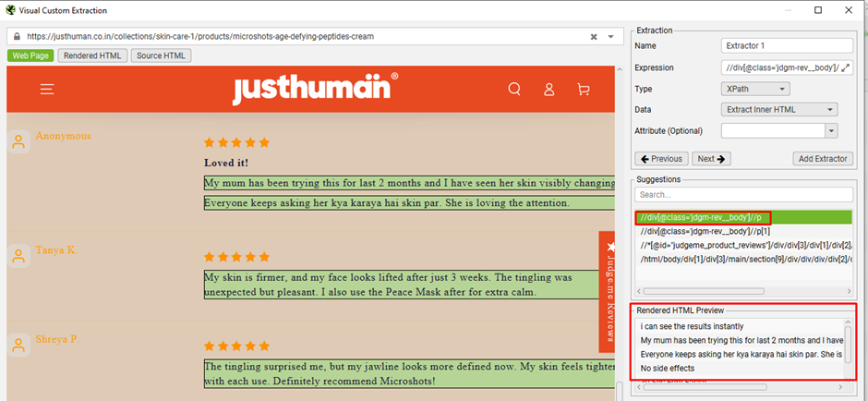Open the shopping cart icon

point(583,90)
